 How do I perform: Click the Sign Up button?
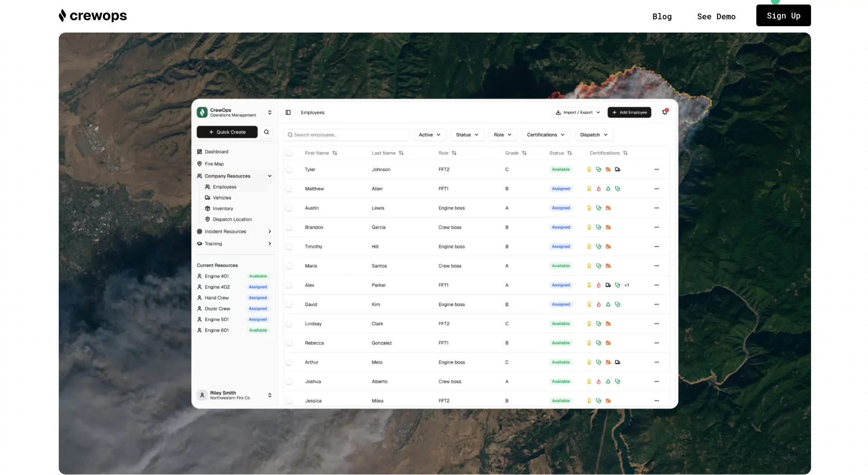coord(783,15)
